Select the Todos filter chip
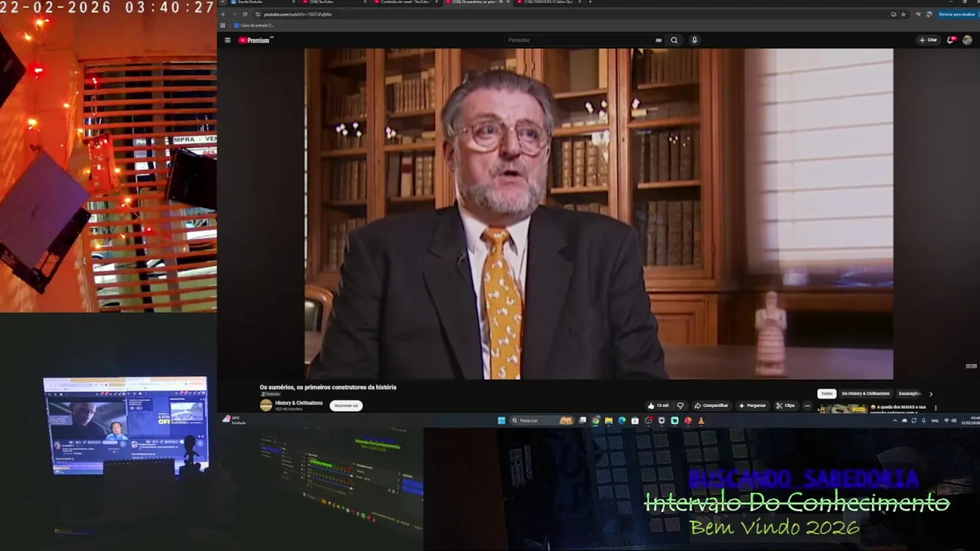Viewport: 980px width, 551px height. point(827,393)
